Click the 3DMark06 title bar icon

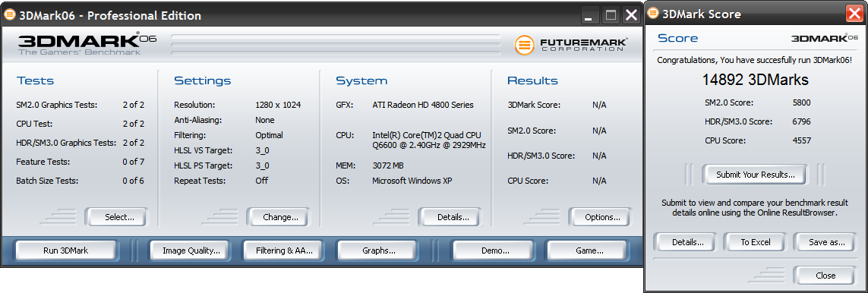coord(9,15)
